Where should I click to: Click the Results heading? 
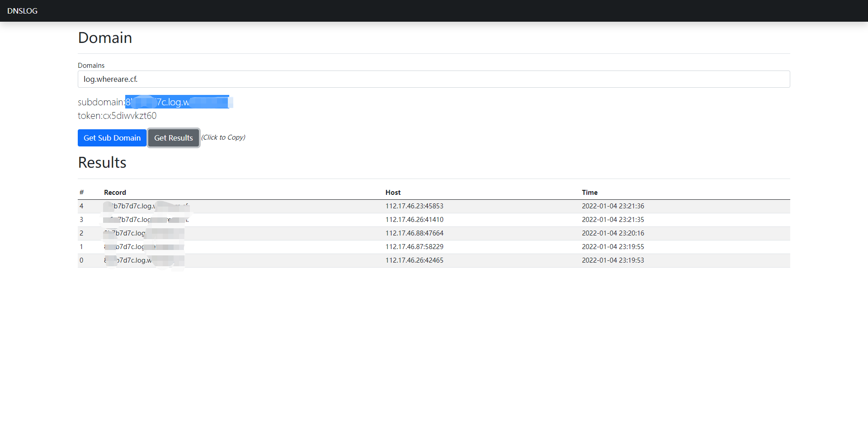coord(102,162)
